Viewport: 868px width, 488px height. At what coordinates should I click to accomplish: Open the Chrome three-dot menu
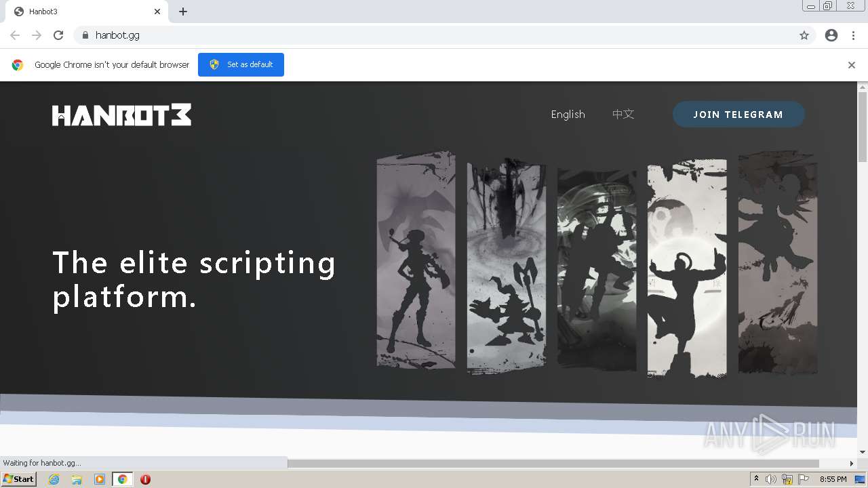click(x=853, y=35)
